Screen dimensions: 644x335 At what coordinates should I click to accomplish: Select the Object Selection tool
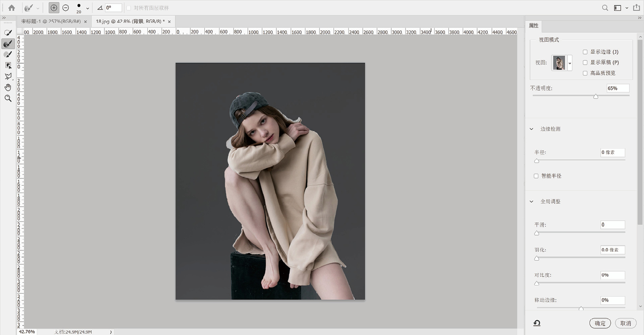point(8,66)
